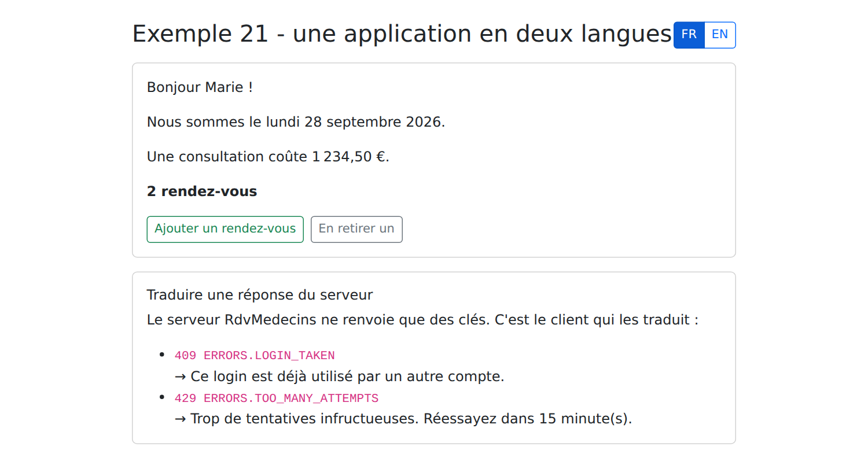Select the lundi 28 septembre 2026 date line
This screenshot has height=465, width=868.
point(296,122)
